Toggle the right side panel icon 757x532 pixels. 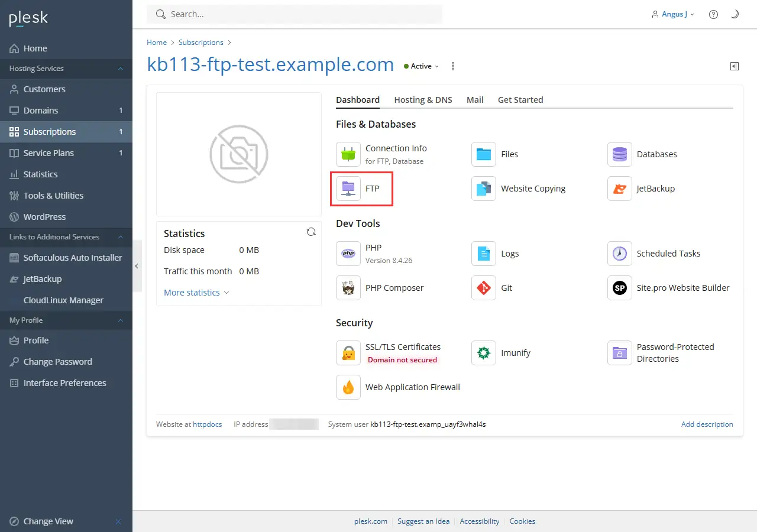point(735,66)
